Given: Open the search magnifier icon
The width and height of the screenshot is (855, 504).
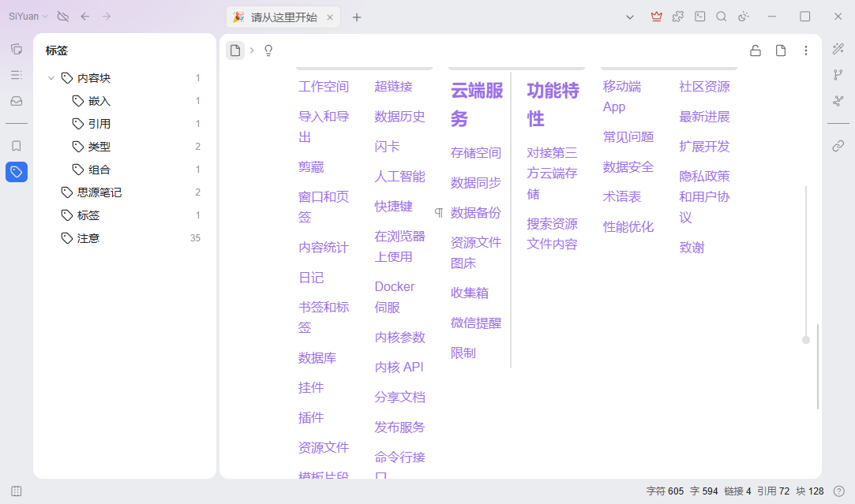Looking at the screenshot, I should [722, 17].
